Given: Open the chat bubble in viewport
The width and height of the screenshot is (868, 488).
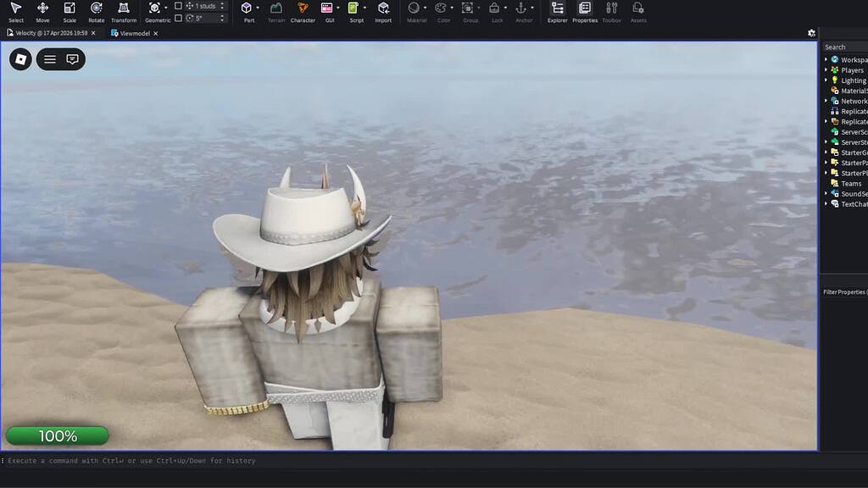Looking at the screenshot, I should (x=73, y=59).
